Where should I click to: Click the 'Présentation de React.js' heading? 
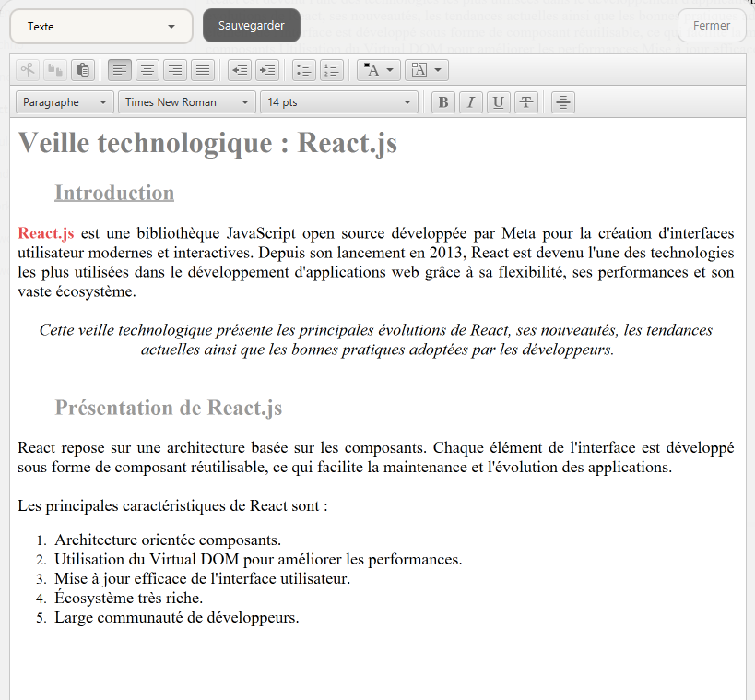(169, 408)
